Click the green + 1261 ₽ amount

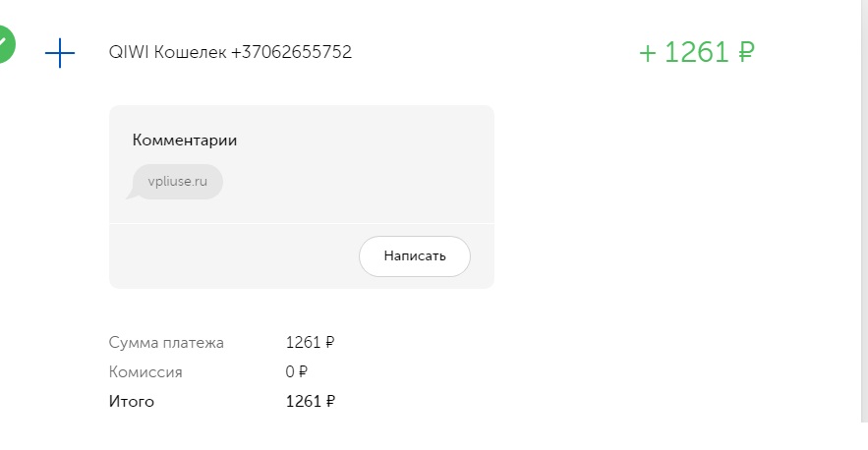[x=697, y=53]
